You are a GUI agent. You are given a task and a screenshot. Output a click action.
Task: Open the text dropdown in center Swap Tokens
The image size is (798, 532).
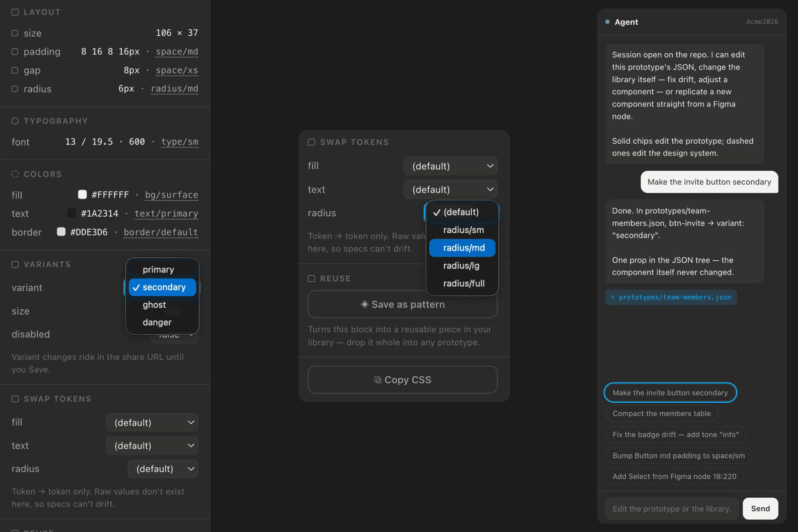coord(450,190)
